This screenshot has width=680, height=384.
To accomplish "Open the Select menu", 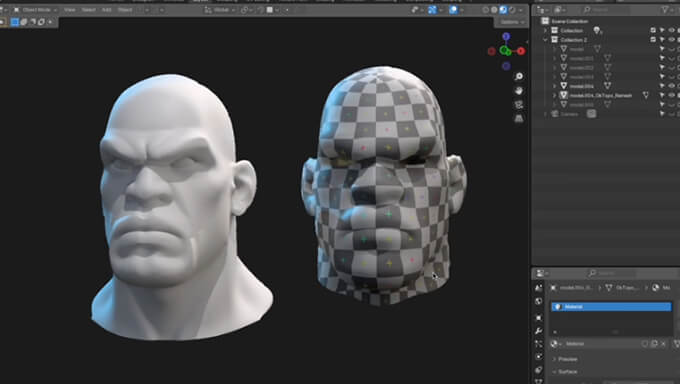I will click(x=88, y=10).
